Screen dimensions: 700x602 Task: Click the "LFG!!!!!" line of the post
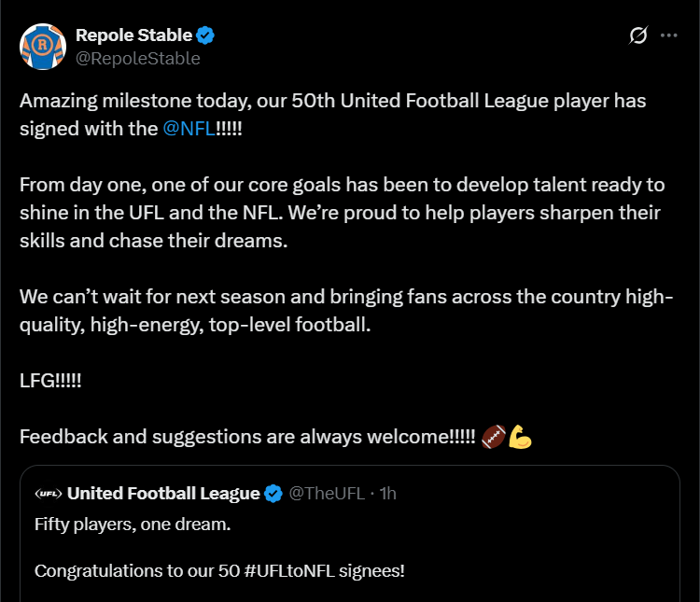50,383
